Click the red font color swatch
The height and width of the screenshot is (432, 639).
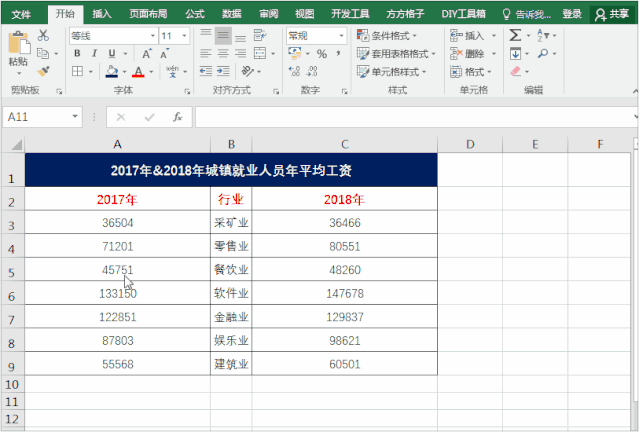[139, 72]
